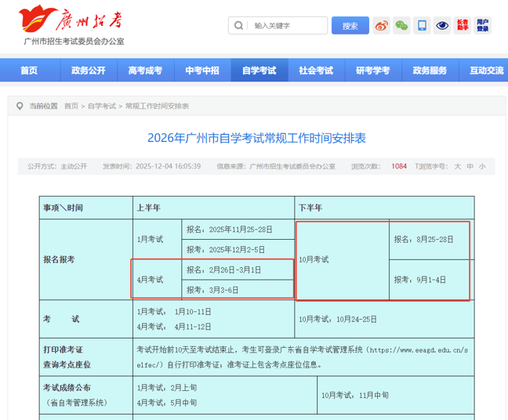Set font size to 小

click(482, 166)
